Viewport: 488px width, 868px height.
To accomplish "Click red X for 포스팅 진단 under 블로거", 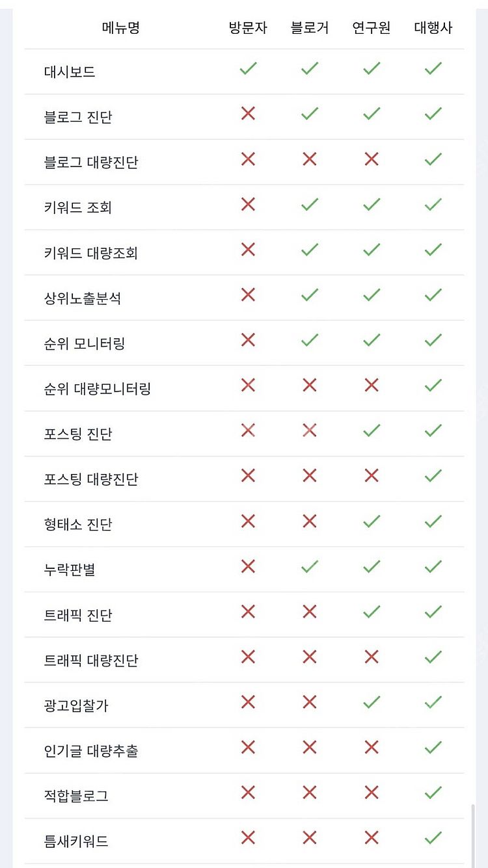I will (x=310, y=430).
